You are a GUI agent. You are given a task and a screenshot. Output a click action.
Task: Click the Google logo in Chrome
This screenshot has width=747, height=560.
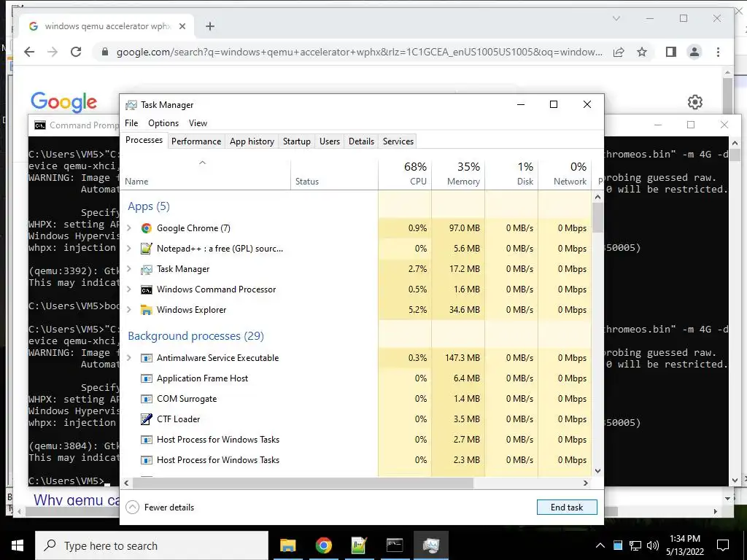pyautogui.click(x=64, y=102)
